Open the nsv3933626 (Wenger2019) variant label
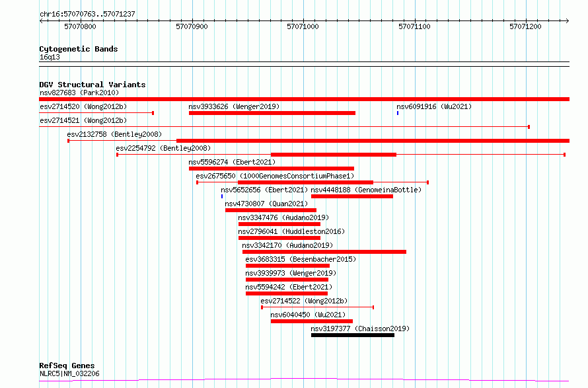 (x=234, y=106)
